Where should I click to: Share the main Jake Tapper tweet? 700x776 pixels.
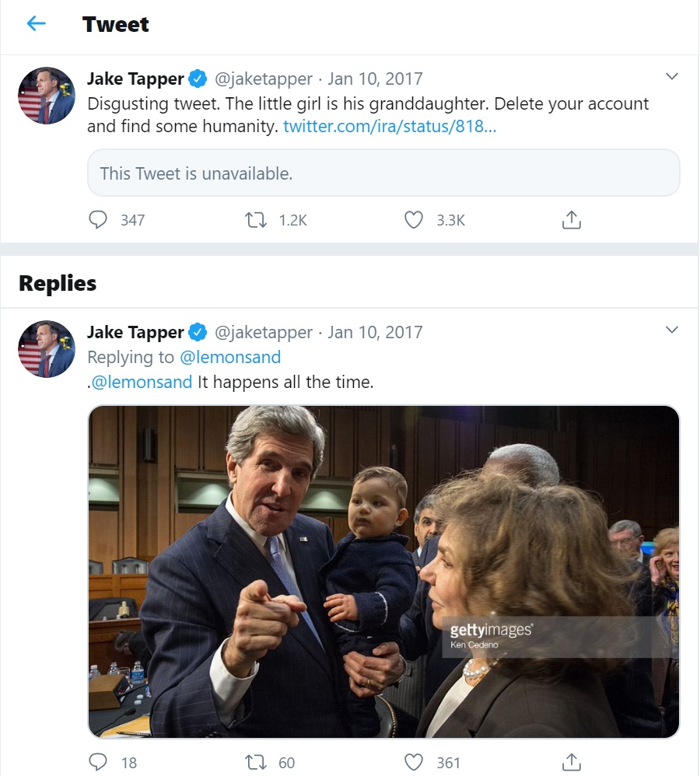[x=572, y=220]
